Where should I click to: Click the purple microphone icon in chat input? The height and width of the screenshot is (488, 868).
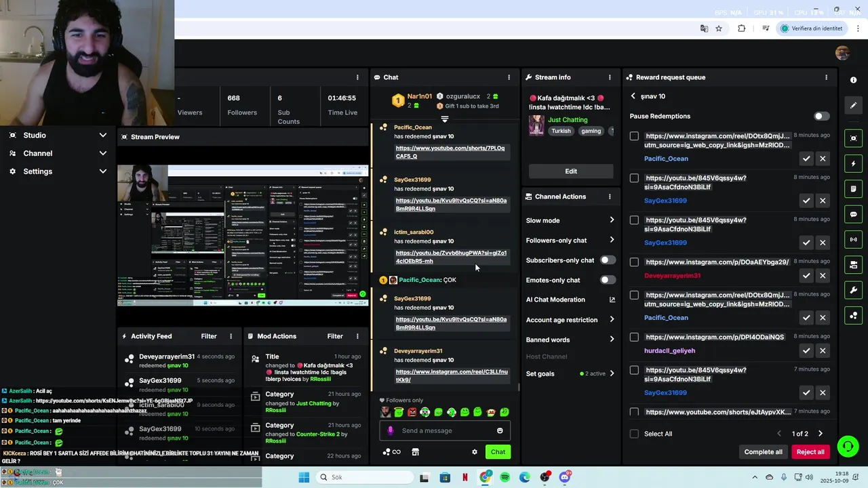(x=390, y=430)
